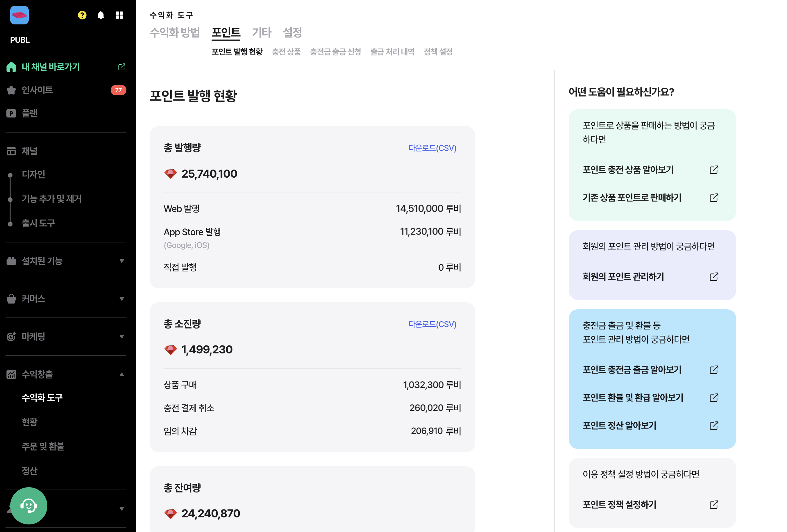Image resolution: width=787 pixels, height=532 pixels.
Task: Expand the 설치된 기능 section
Action: [121, 261]
